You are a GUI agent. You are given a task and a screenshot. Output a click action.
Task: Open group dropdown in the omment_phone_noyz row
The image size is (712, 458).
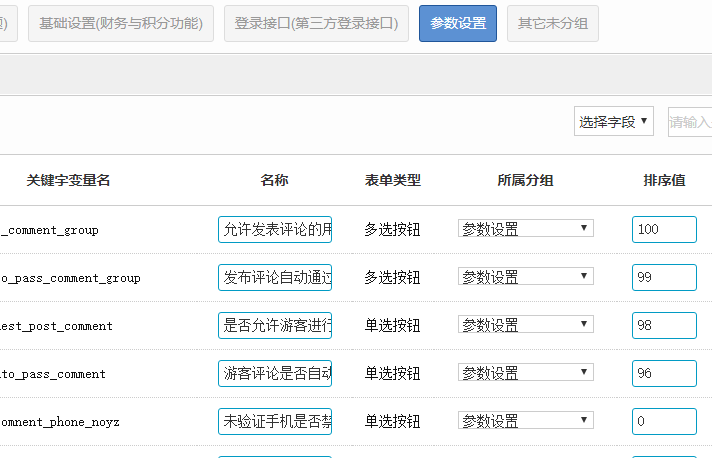point(525,421)
